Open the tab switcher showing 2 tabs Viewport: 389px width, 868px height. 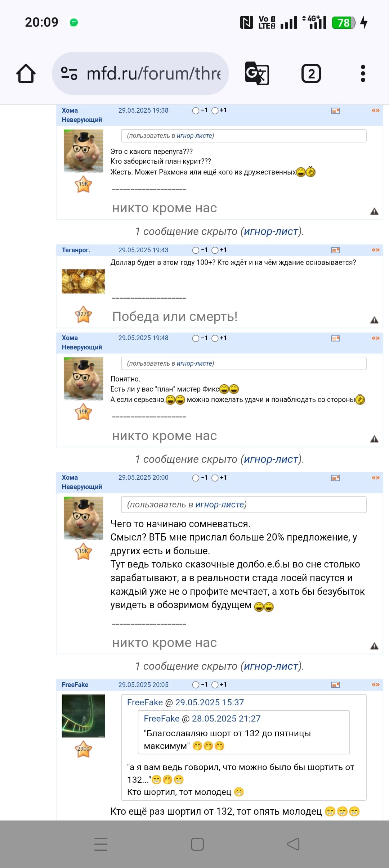(x=311, y=73)
